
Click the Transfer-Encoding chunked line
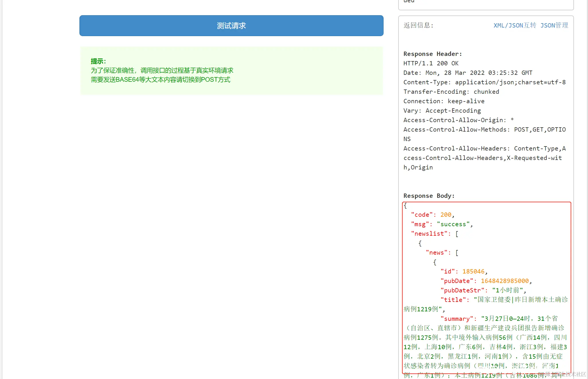(x=451, y=92)
